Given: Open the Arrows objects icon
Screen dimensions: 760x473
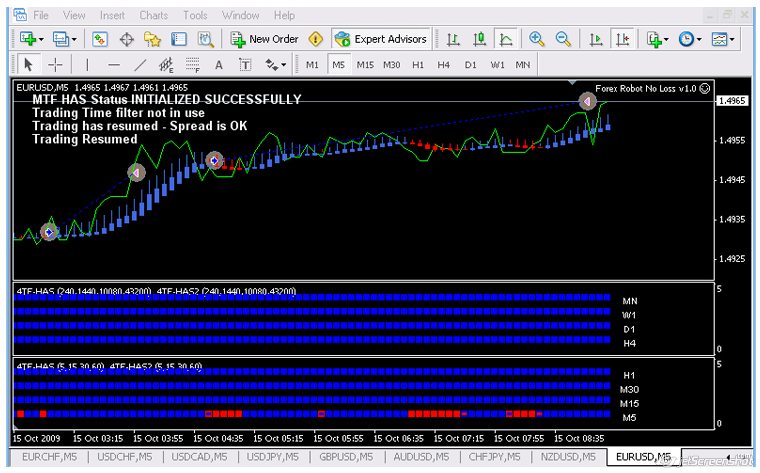Looking at the screenshot, I should pyautogui.click(x=271, y=64).
